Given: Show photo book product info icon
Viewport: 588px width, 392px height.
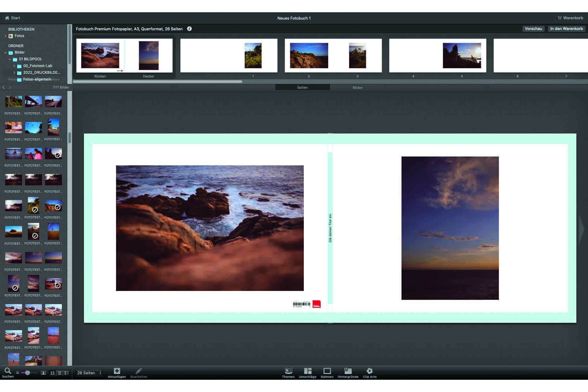Looking at the screenshot, I should 189,28.
